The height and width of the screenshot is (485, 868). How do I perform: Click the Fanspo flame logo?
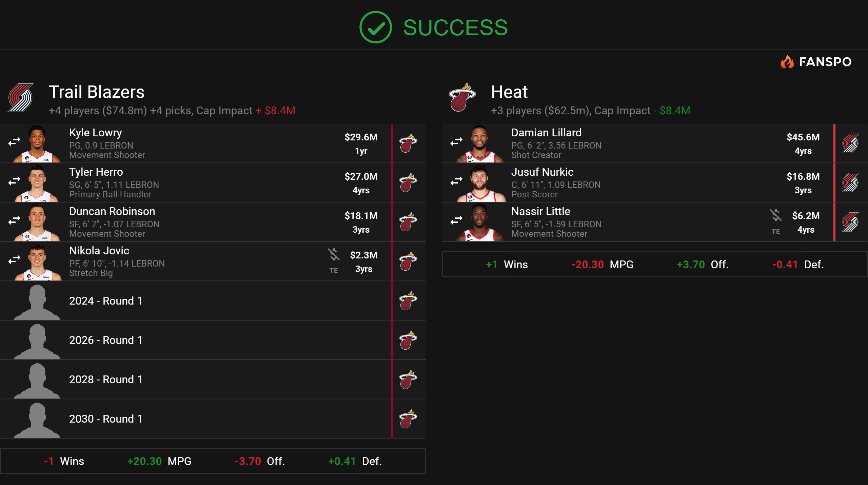pyautogui.click(x=787, y=62)
